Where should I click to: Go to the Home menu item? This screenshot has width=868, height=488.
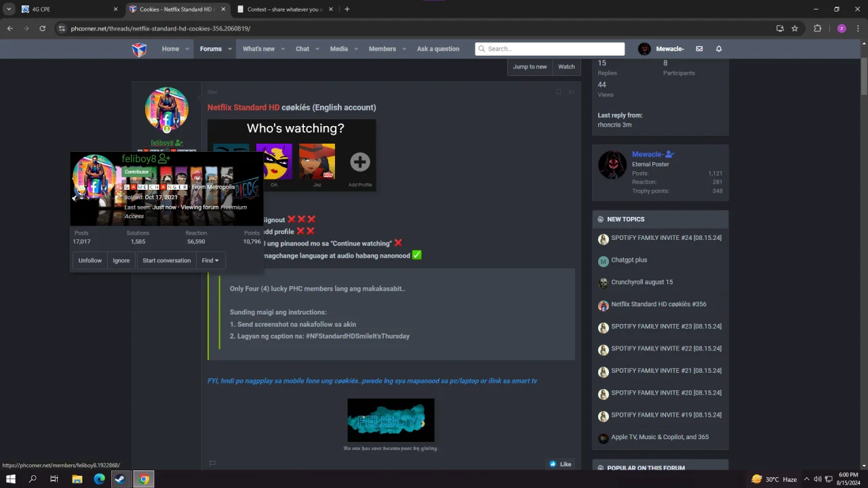point(170,49)
